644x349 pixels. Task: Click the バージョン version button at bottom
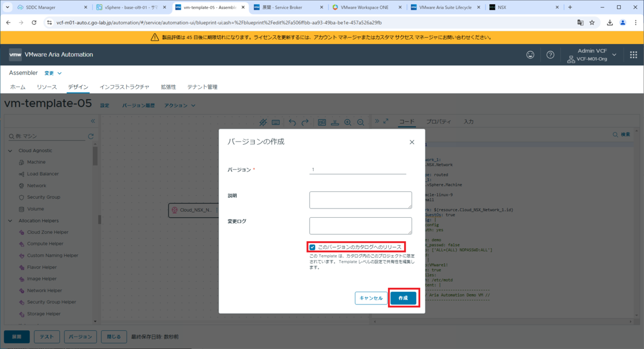[x=80, y=337]
